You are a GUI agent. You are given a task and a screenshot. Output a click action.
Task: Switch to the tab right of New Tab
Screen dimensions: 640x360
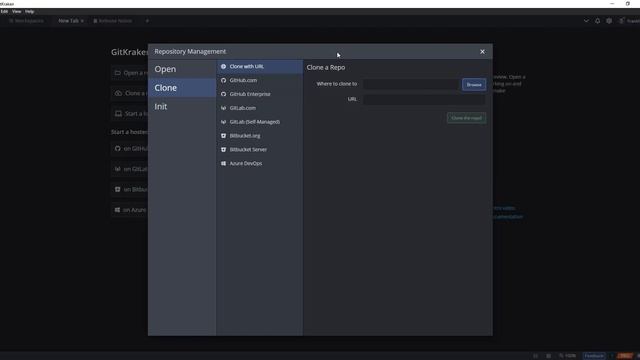pyautogui.click(x=113, y=21)
